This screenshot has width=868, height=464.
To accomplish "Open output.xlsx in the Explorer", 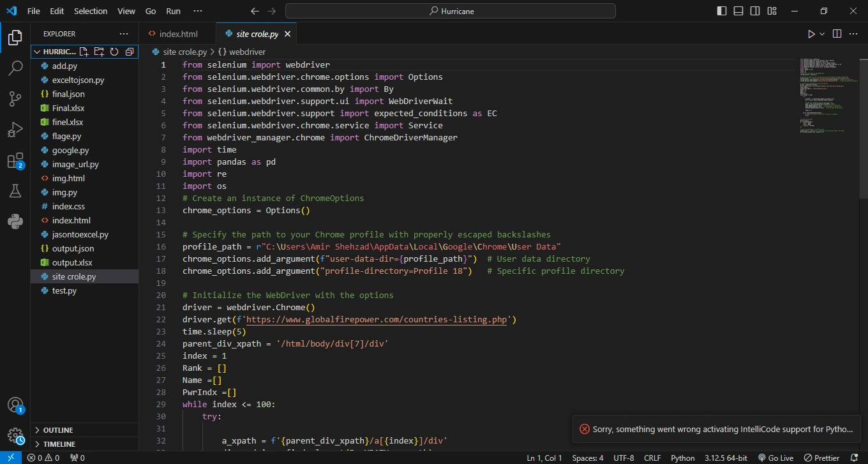I will pos(72,262).
